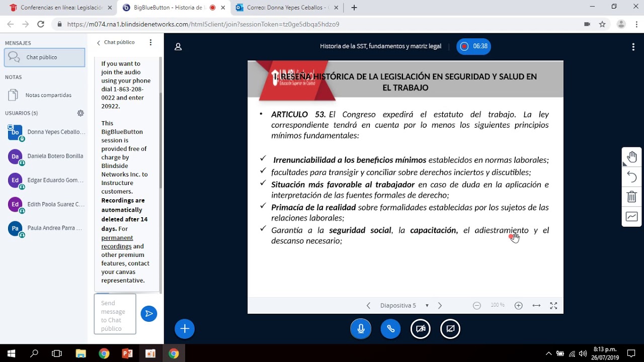
Task: Open Windows taskbar search
Action: [x=34, y=353]
